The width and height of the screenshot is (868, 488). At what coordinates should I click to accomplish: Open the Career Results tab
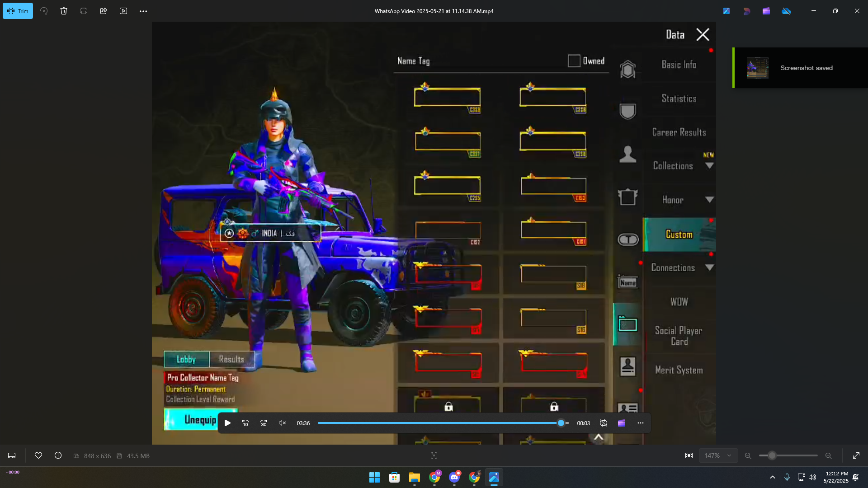pos(679,133)
